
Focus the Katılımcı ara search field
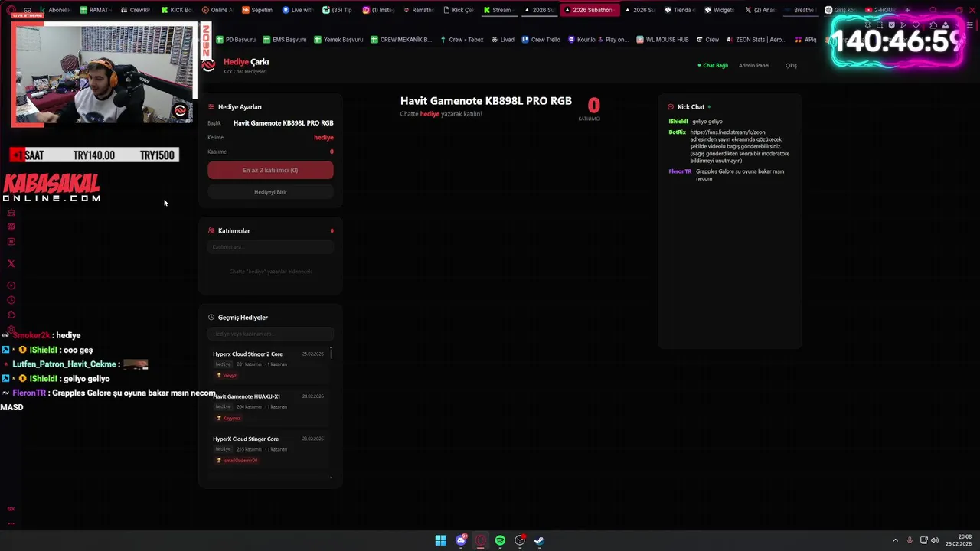pyautogui.click(x=270, y=247)
